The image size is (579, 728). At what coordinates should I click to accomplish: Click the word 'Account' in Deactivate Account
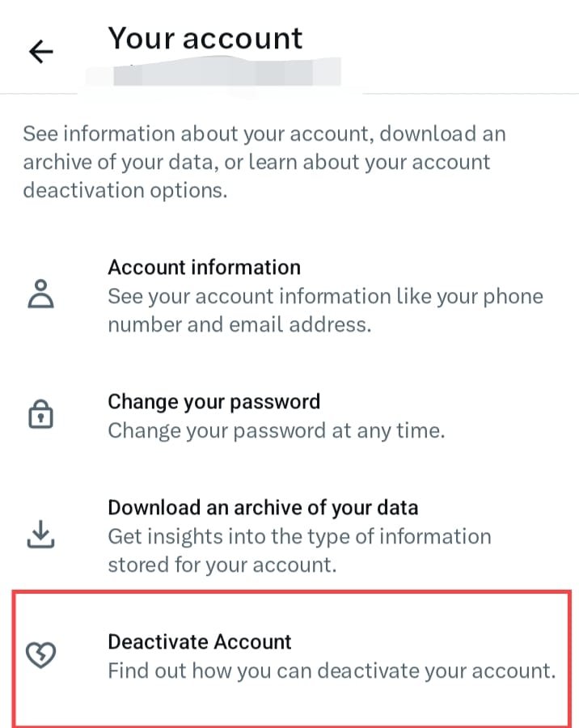252,641
